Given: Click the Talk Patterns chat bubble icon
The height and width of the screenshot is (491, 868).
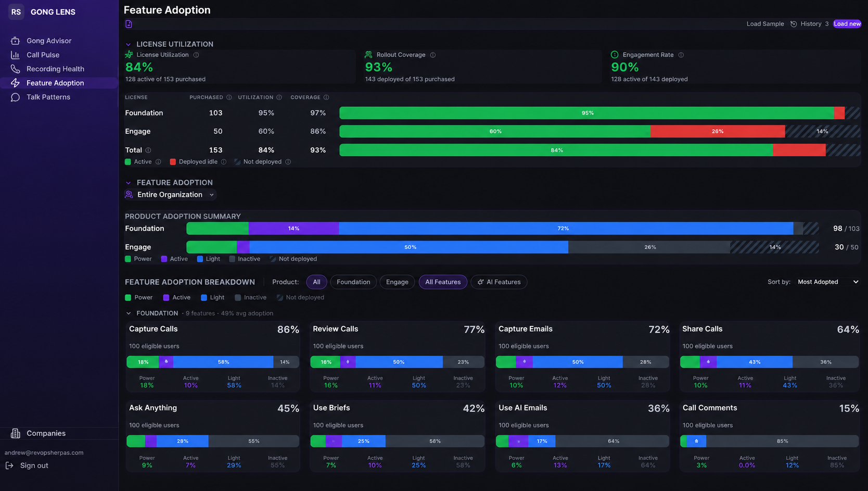Looking at the screenshot, I should click(x=15, y=97).
